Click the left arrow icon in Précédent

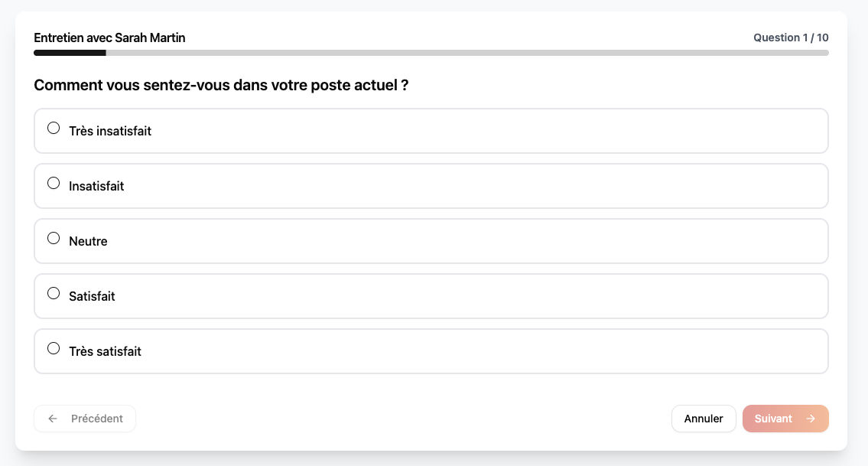click(53, 419)
